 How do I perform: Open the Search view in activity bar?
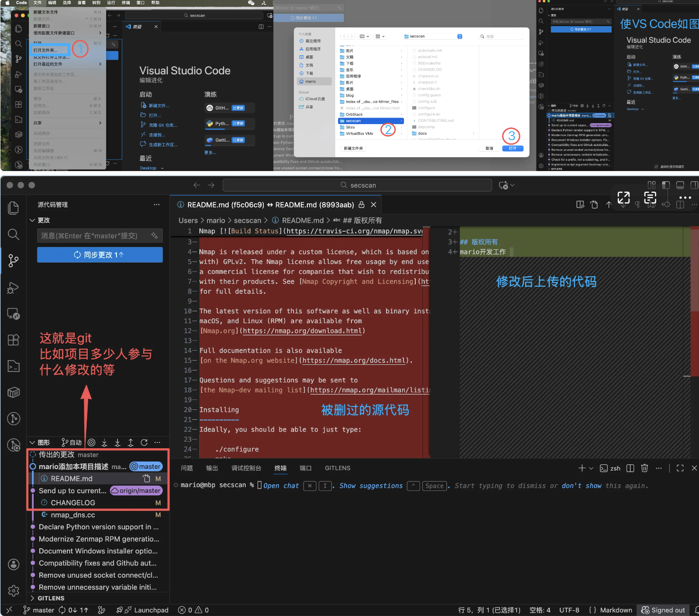coord(14,234)
